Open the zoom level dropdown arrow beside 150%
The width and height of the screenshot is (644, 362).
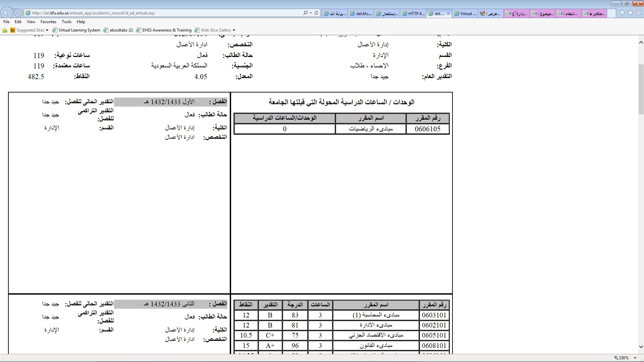coord(635,358)
